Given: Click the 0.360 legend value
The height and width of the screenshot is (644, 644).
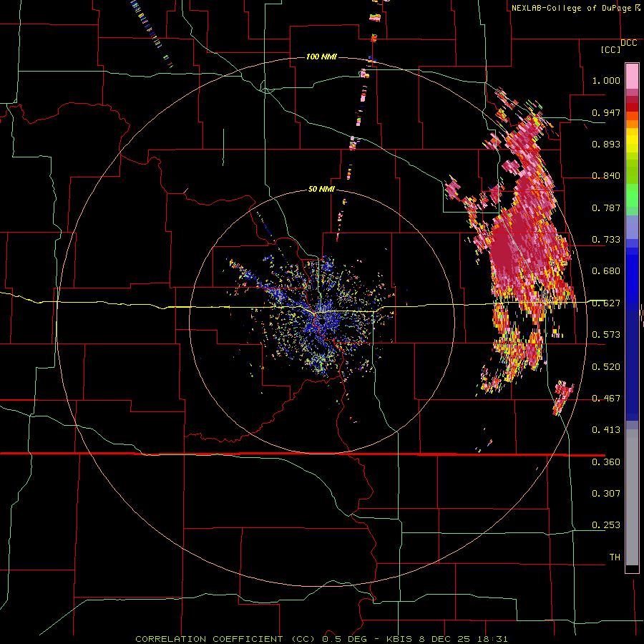Looking at the screenshot, I should tap(606, 462).
